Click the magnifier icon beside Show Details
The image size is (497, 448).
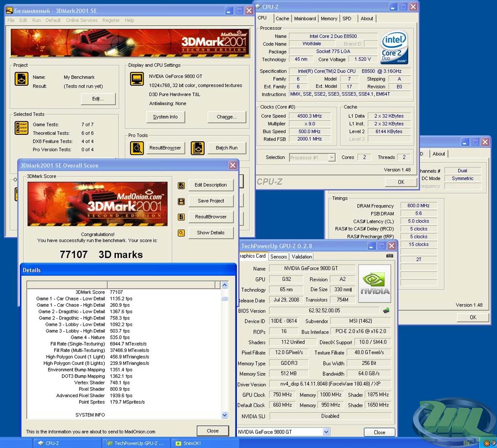coord(181,233)
